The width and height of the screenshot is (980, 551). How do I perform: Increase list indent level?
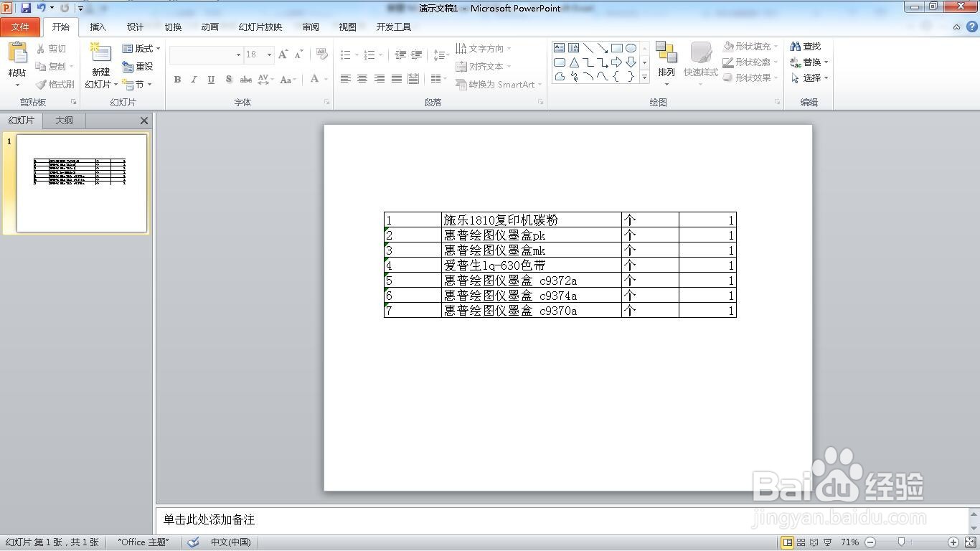tap(416, 55)
